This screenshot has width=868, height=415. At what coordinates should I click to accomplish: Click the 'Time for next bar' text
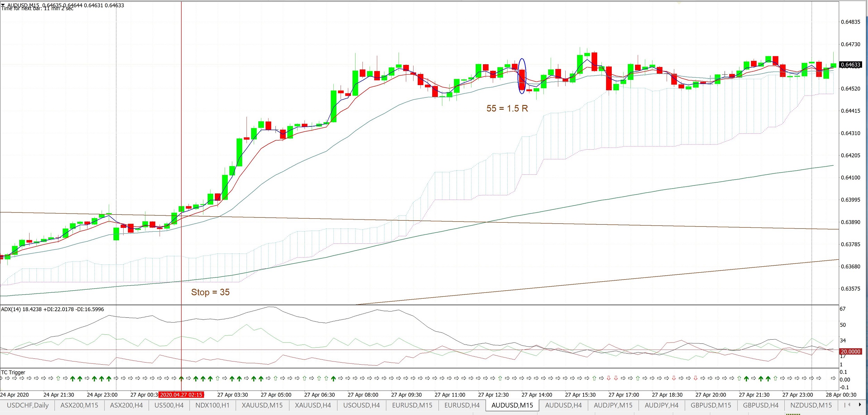coord(37,9)
